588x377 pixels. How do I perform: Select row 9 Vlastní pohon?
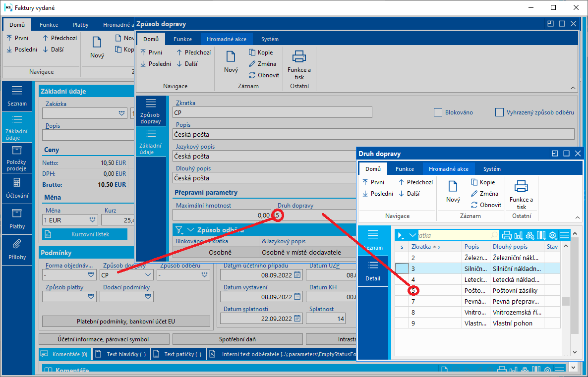tap(477, 323)
